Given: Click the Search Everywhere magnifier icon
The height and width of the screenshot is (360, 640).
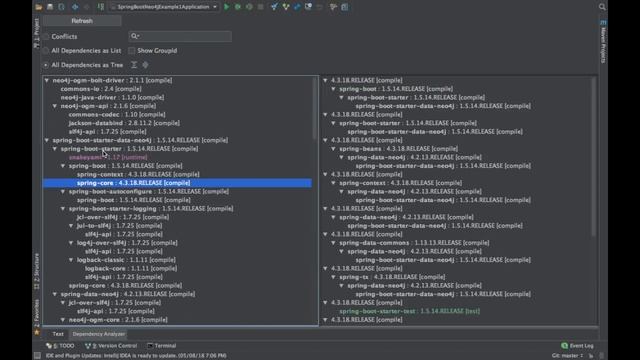Looking at the screenshot, I should [x=602, y=7].
